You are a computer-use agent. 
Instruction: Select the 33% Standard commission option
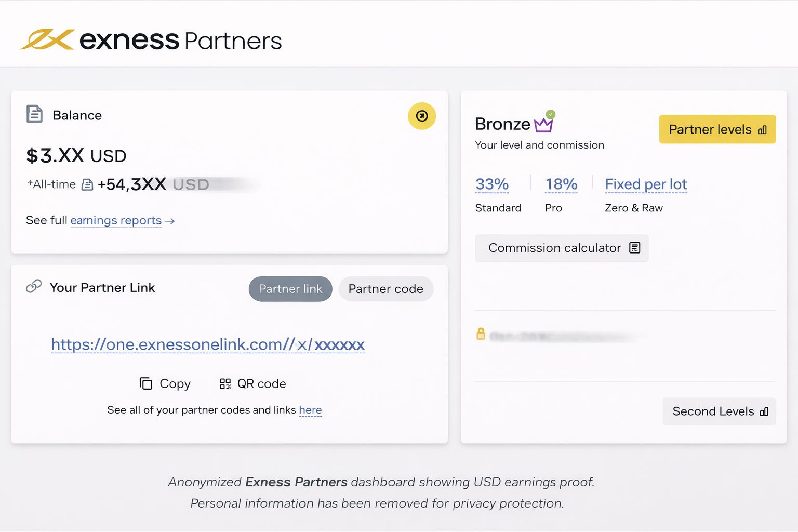tap(492, 183)
